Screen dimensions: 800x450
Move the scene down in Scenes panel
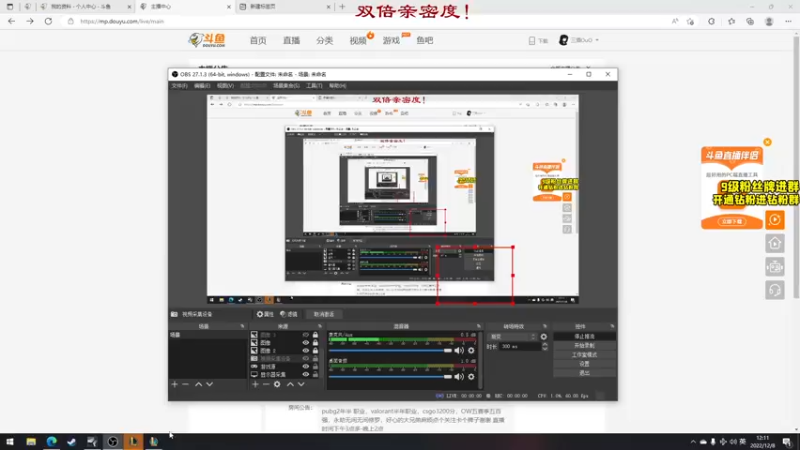coord(210,384)
